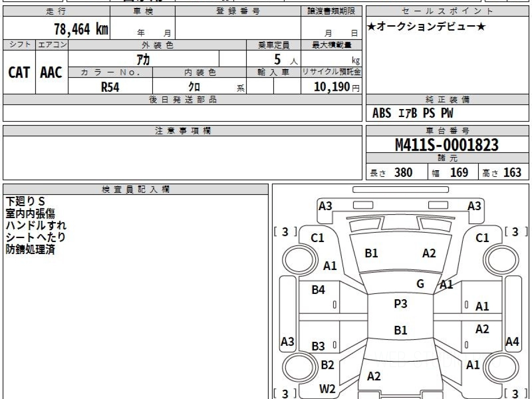Select the mileage value 78,464 km
Screen dimensions: 532x399
click(81, 29)
